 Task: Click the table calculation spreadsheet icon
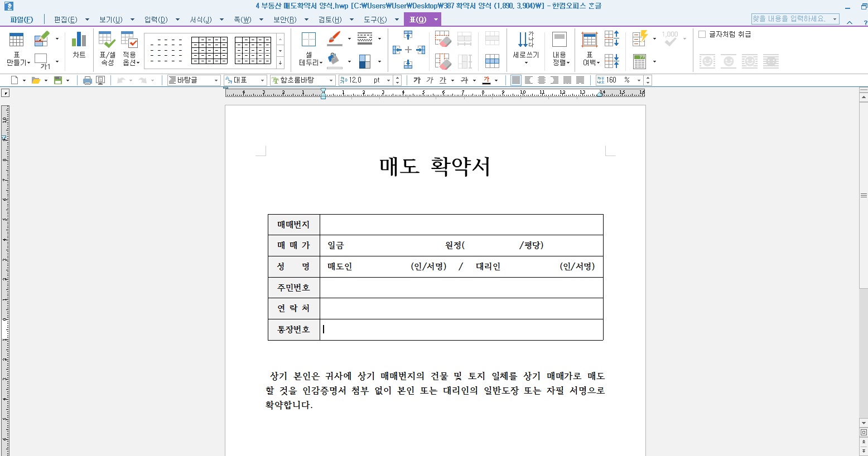[640, 61]
